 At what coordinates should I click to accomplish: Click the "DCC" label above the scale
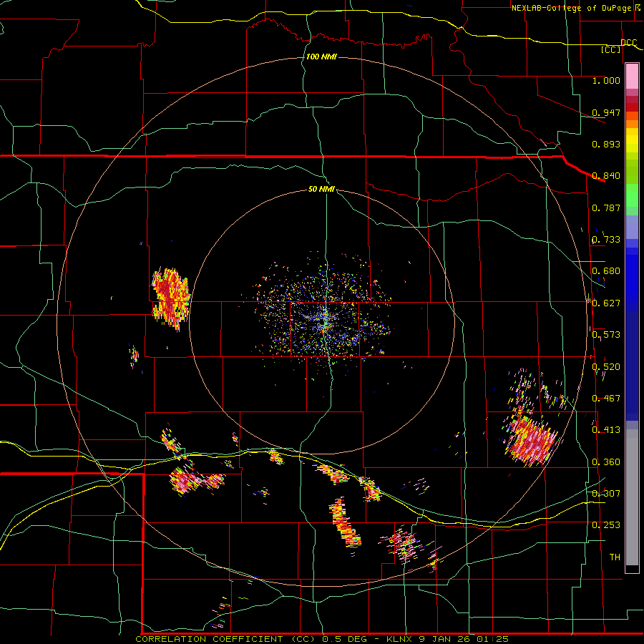point(628,43)
